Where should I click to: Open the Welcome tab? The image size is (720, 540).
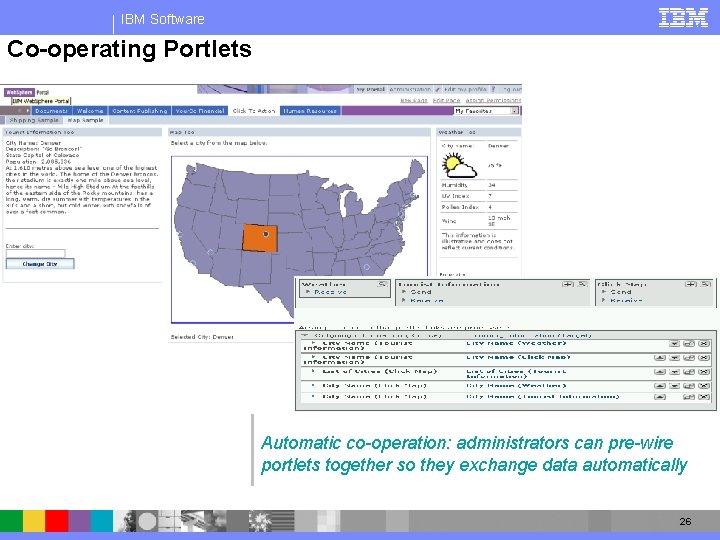pos(90,111)
